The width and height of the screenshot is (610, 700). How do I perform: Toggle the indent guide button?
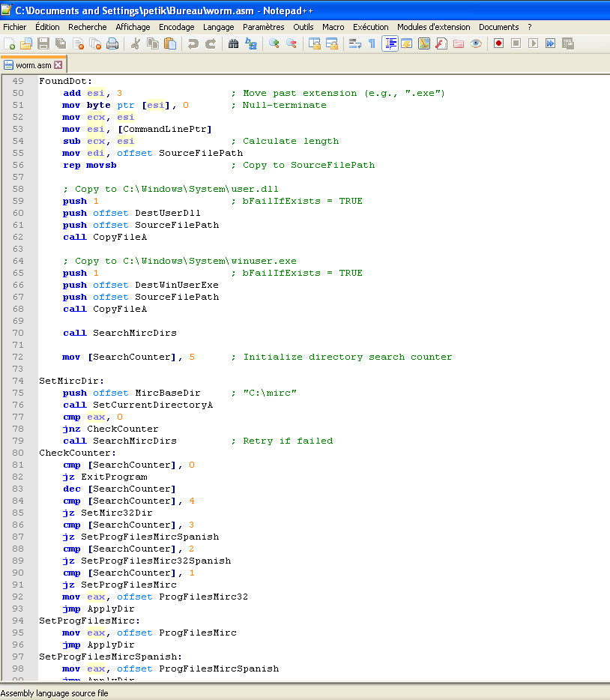click(x=390, y=43)
